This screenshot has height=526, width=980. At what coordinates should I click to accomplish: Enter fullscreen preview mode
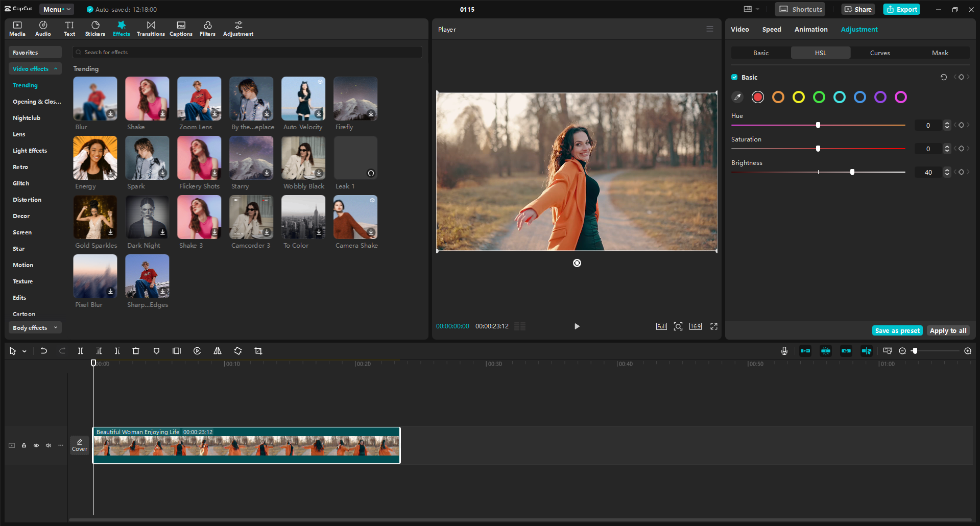coord(713,326)
